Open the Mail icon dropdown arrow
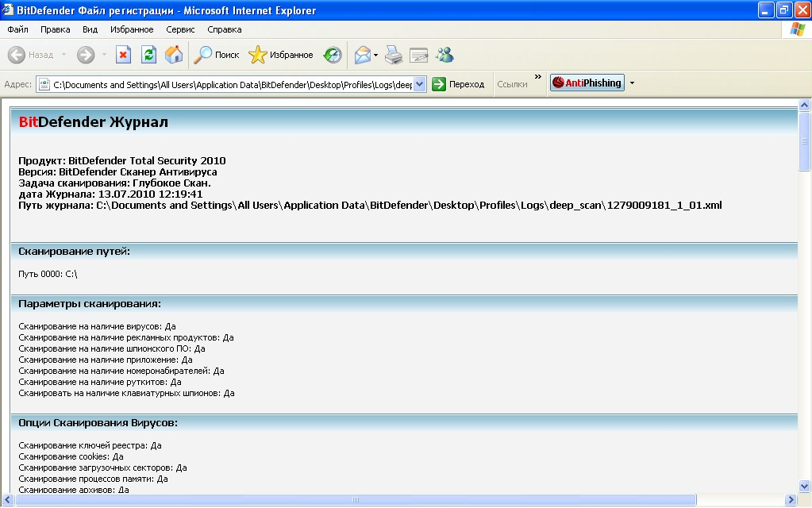 pos(375,55)
